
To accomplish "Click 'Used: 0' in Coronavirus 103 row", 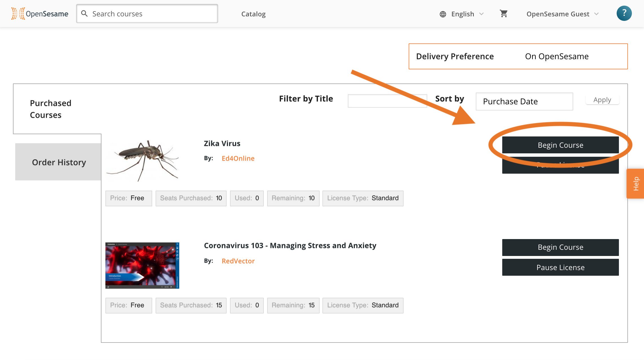I will pyautogui.click(x=247, y=305).
